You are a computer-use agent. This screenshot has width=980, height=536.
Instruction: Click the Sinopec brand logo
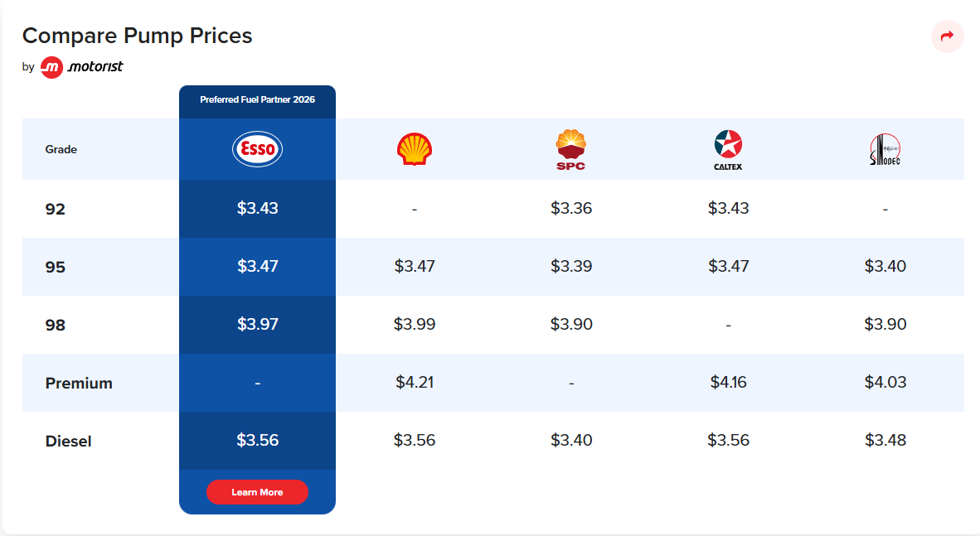pyautogui.click(x=885, y=149)
